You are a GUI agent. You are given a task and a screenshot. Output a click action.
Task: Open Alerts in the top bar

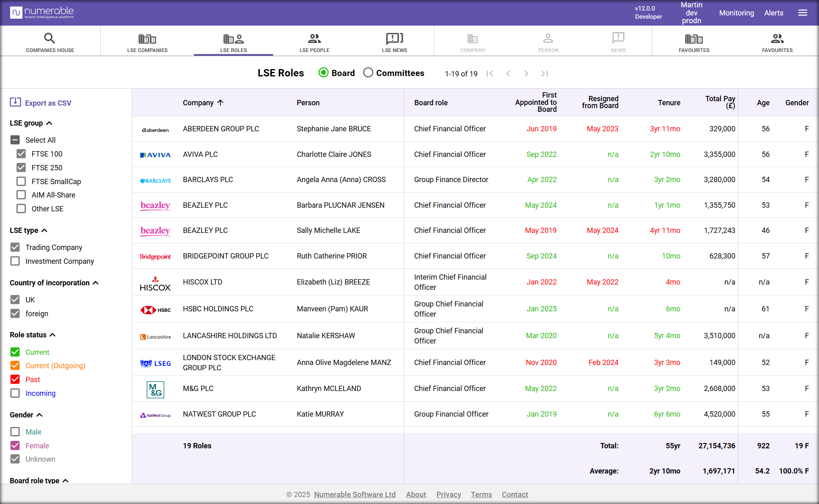pyautogui.click(x=774, y=13)
